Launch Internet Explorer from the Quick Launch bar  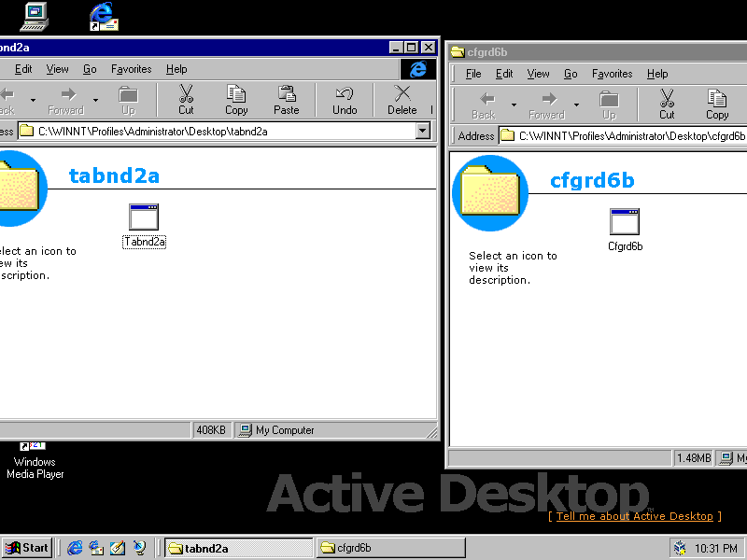pos(75,548)
